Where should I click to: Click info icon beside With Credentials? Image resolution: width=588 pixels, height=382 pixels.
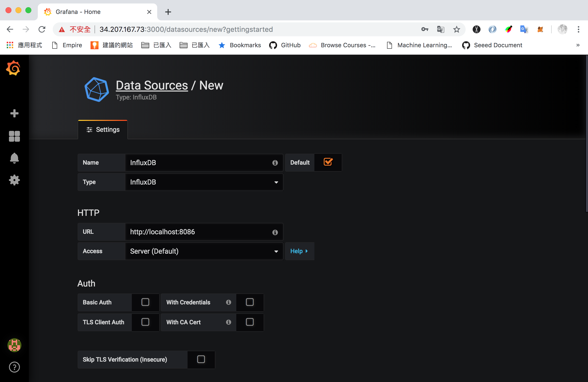pos(229,302)
